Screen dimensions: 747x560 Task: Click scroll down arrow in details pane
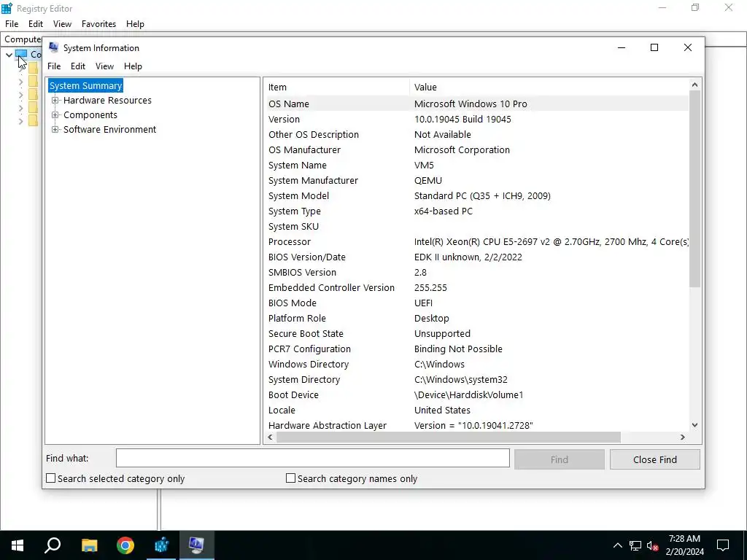[x=694, y=425]
